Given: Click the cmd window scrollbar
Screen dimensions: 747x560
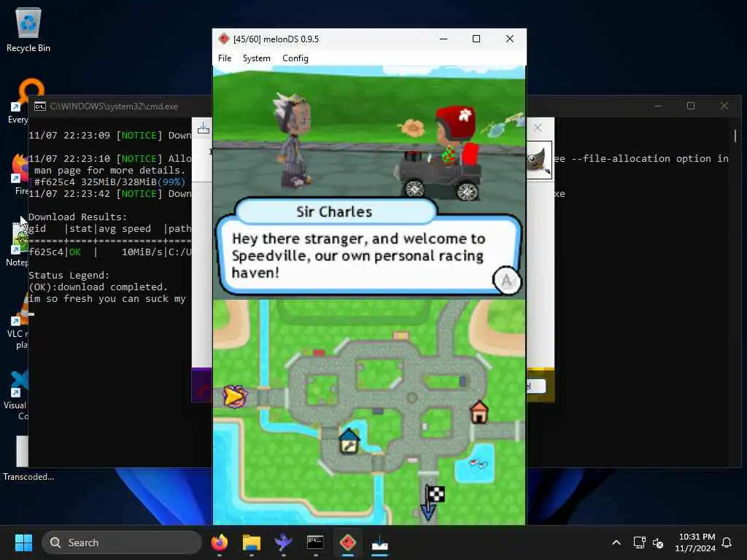Looking at the screenshot, I should (x=735, y=136).
